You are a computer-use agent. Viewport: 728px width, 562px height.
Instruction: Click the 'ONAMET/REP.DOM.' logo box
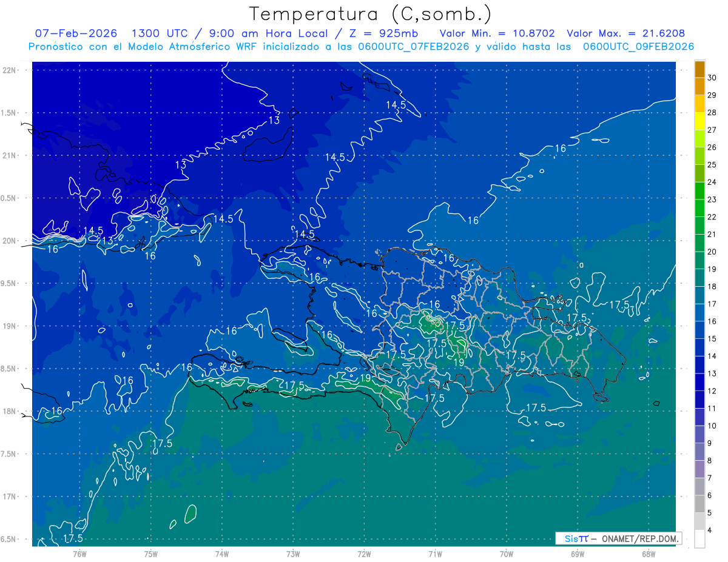(x=618, y=538)
